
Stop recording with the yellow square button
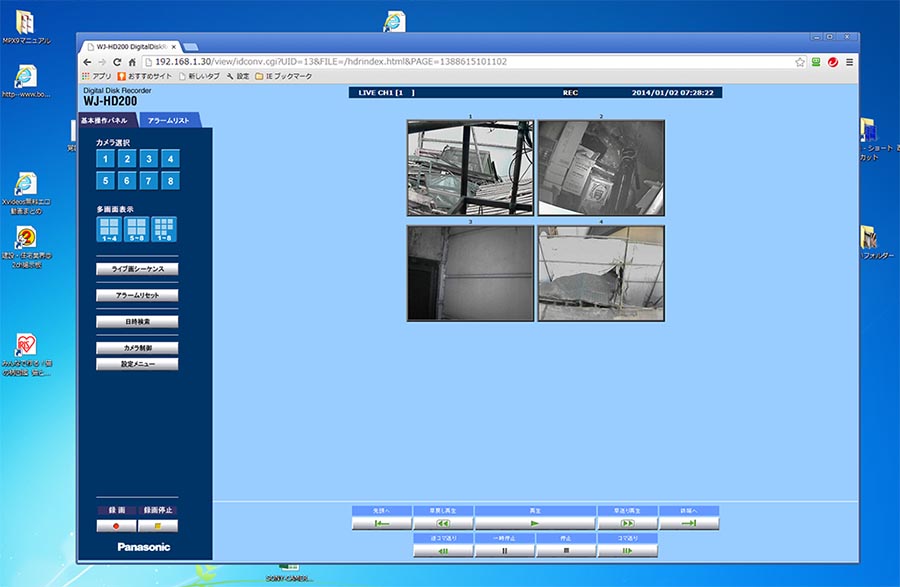[157, 525]
